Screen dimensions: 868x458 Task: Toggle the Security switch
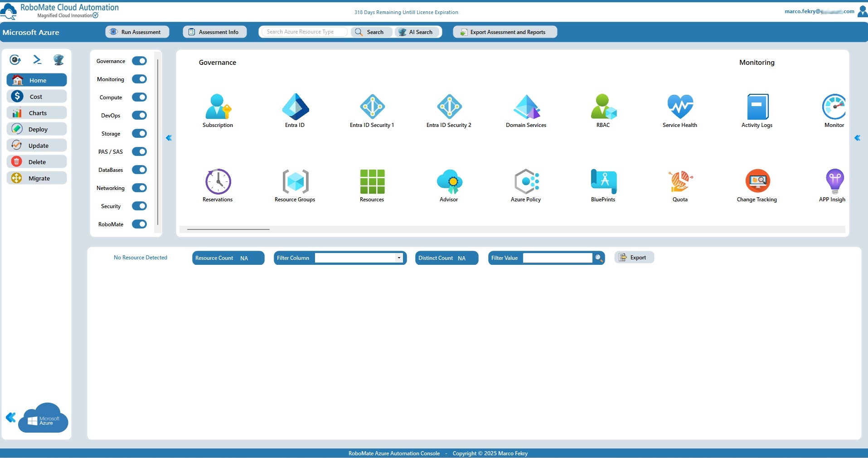pos(140,206)
